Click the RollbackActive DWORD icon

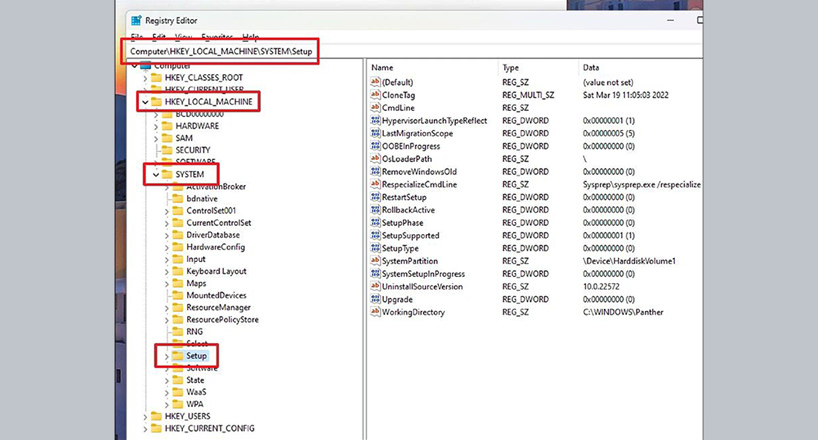(x=375, y=209)
